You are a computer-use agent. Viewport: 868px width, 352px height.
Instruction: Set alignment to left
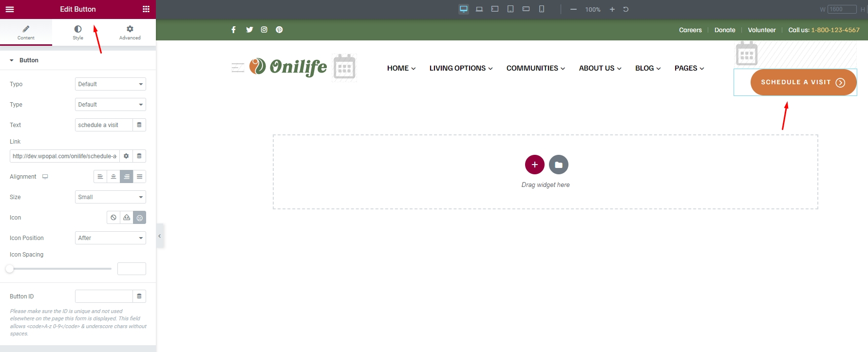[100, 177]
